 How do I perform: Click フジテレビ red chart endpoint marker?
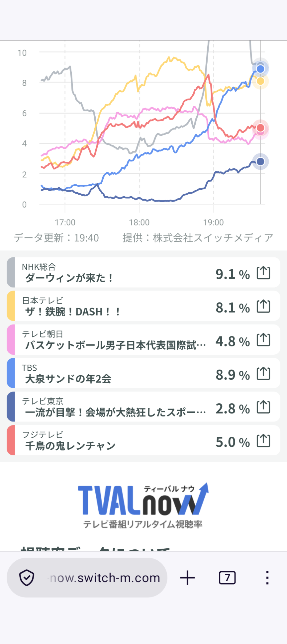coord(260,128)
